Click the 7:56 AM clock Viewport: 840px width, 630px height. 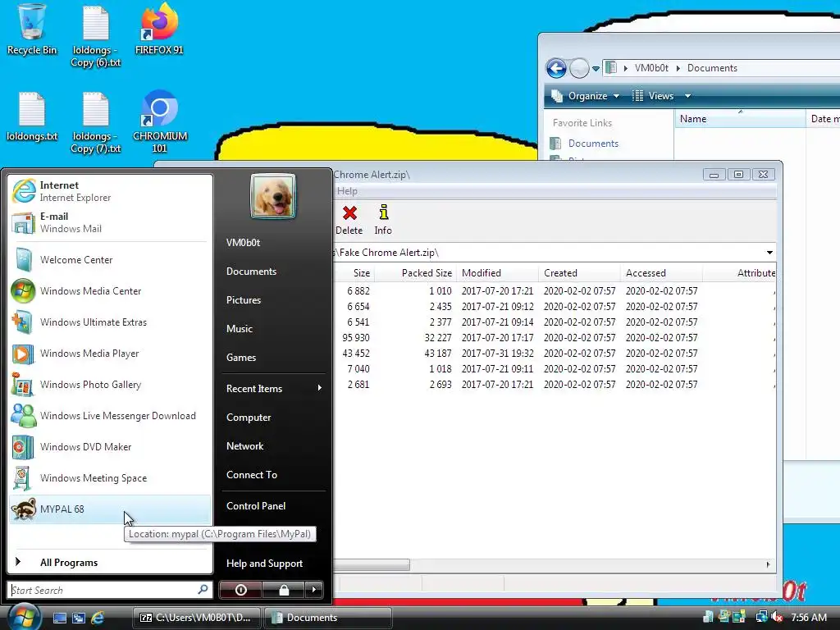pos(809,617)
